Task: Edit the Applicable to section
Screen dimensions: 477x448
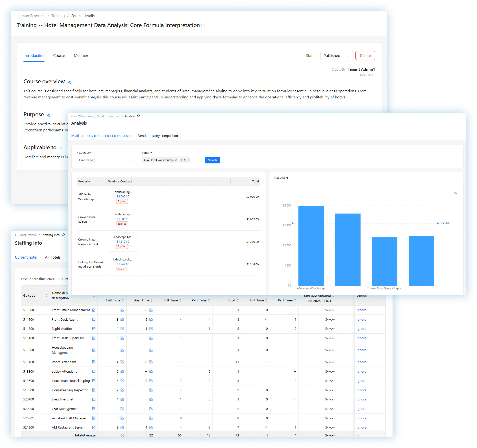Action: 60,148
